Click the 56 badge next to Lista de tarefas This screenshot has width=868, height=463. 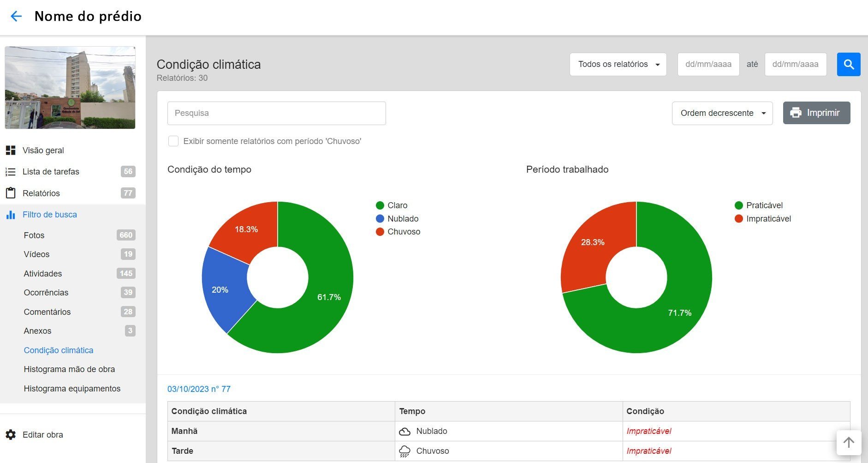128,172
